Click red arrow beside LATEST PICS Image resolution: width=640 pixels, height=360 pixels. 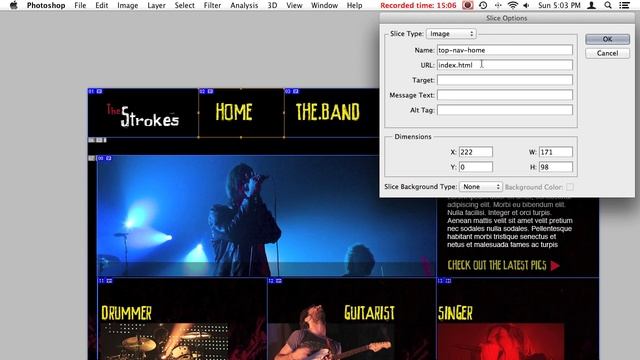point(555,266)
